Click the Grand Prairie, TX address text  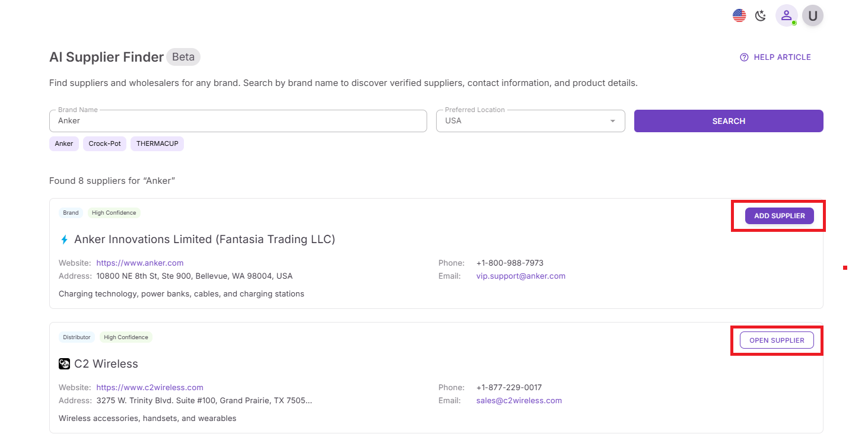click(x=204, y=400)
